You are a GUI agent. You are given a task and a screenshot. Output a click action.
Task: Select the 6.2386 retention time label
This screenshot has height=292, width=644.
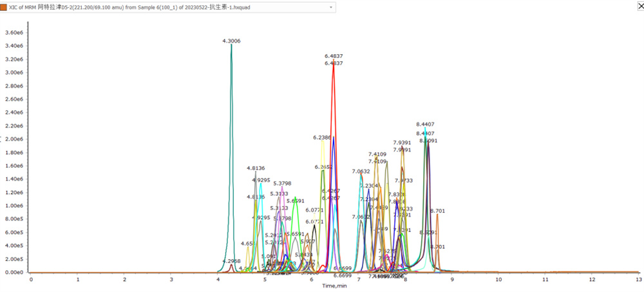322,137
